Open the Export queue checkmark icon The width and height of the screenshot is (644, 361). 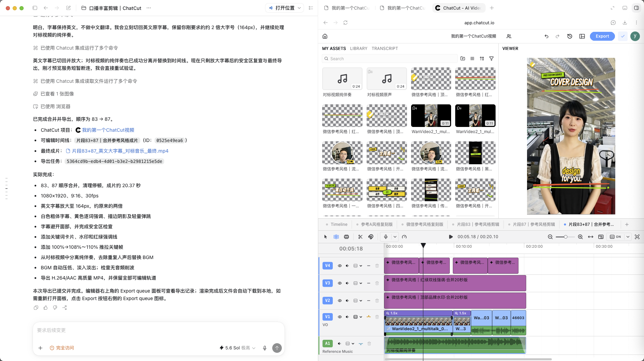tap(623, 36)
